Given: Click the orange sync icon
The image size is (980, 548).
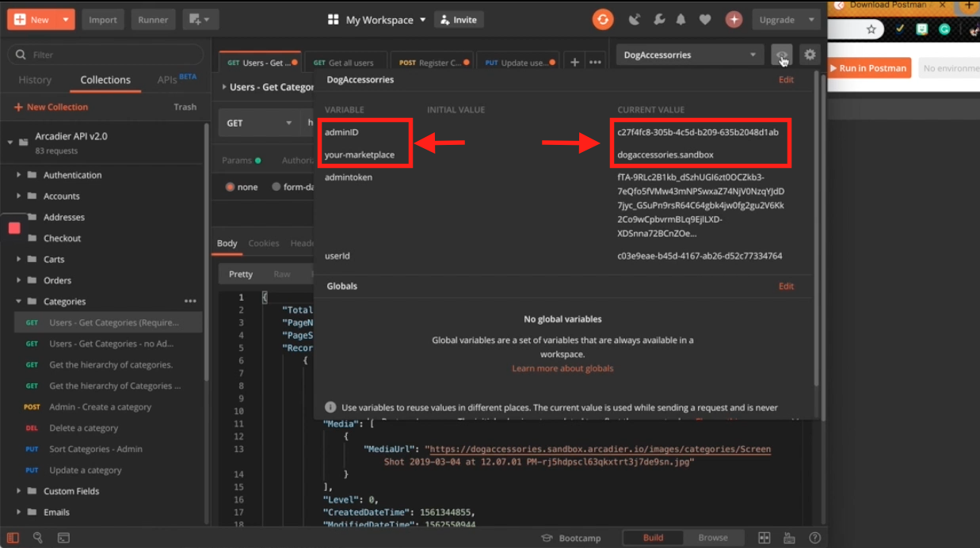Looking at the screenshot, I should (x=603, y=20).
